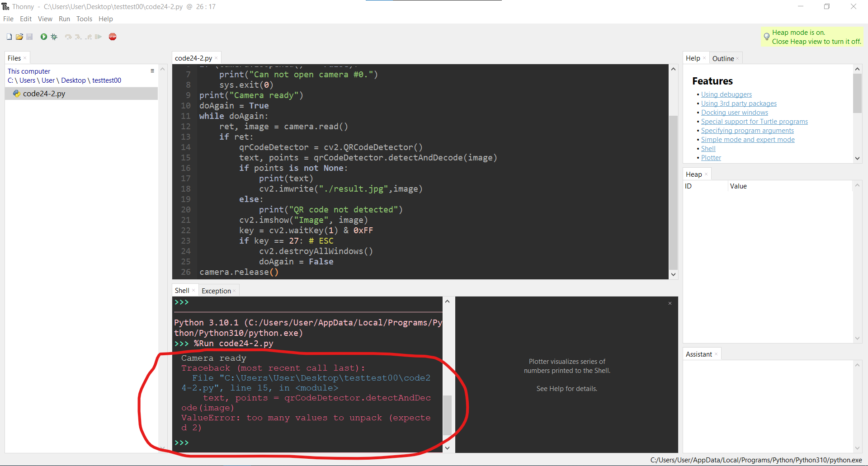Close the Exception tab
Image resolution: width=868 pixels, height=466 pixels.
coord(234,291)
